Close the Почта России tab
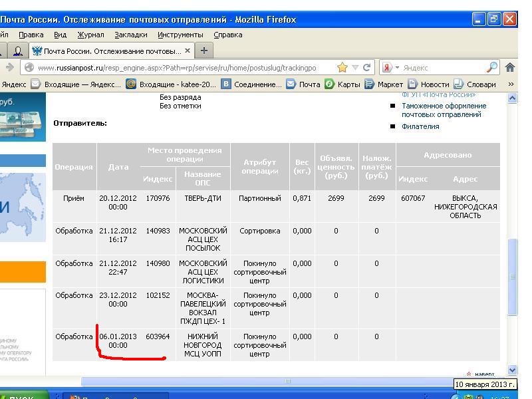Image resolution: width=532 pixels, height=399 pixels. click(x=188, y=51)
